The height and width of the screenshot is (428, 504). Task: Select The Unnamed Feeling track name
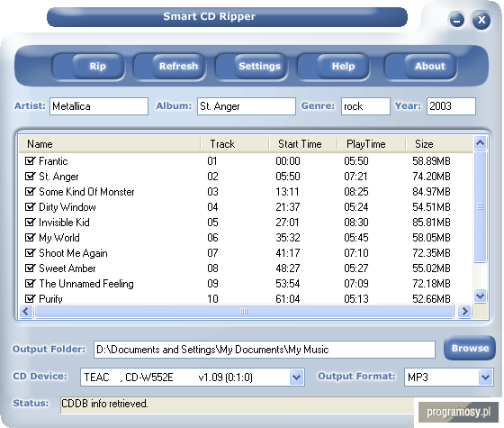click(x=86, y=284)
